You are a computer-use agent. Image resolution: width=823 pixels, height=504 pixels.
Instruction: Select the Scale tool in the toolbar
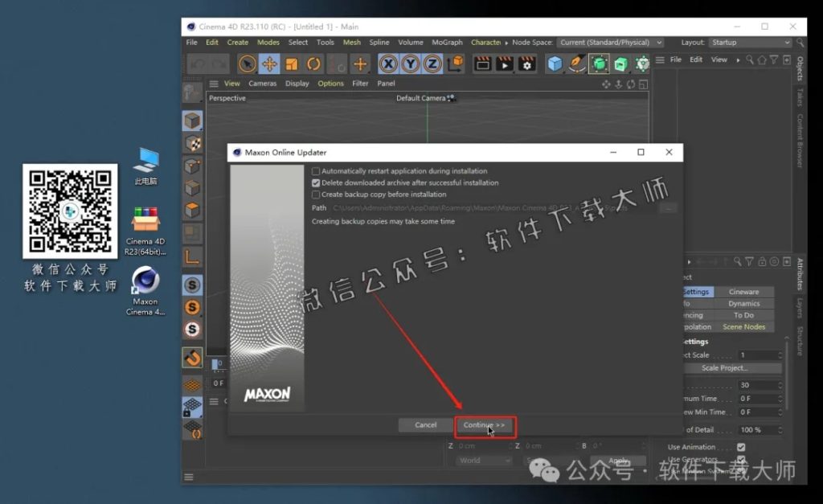tap(291, 64)
